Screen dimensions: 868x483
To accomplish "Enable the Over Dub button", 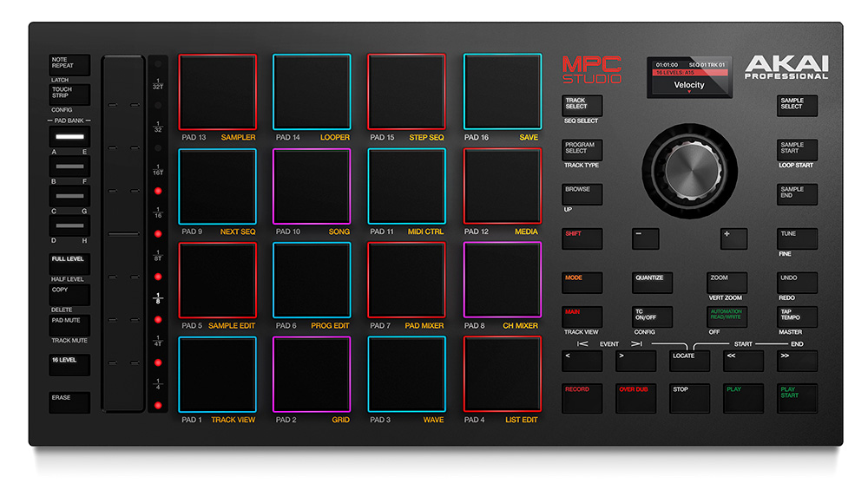I will point(636,398).
